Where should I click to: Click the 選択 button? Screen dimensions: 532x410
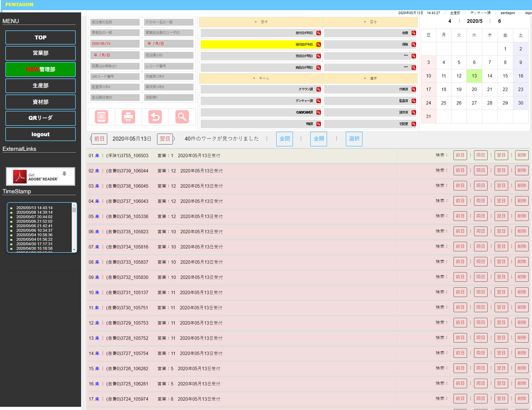(354, 139)
